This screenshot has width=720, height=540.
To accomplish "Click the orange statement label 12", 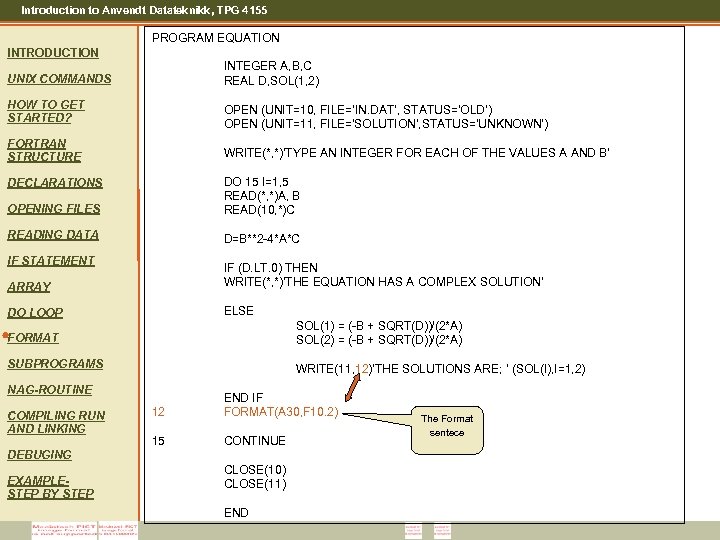I will coord(158,412).
